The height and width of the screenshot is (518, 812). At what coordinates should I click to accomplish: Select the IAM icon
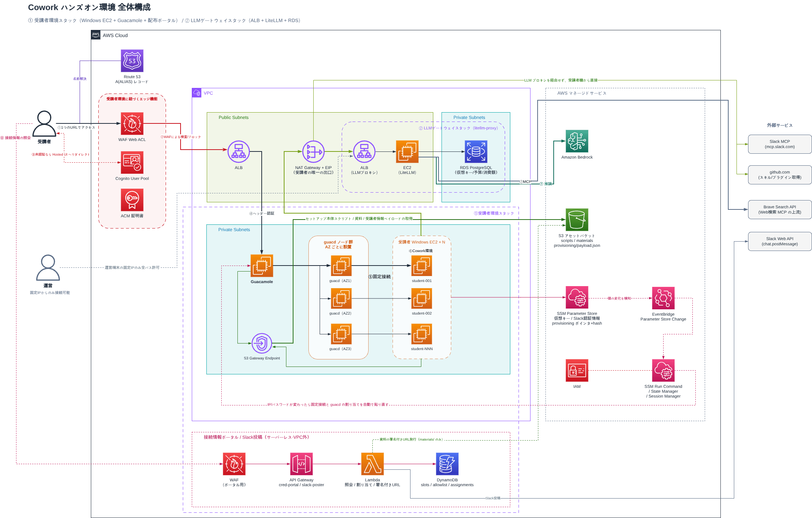click(x=577, y=370)
